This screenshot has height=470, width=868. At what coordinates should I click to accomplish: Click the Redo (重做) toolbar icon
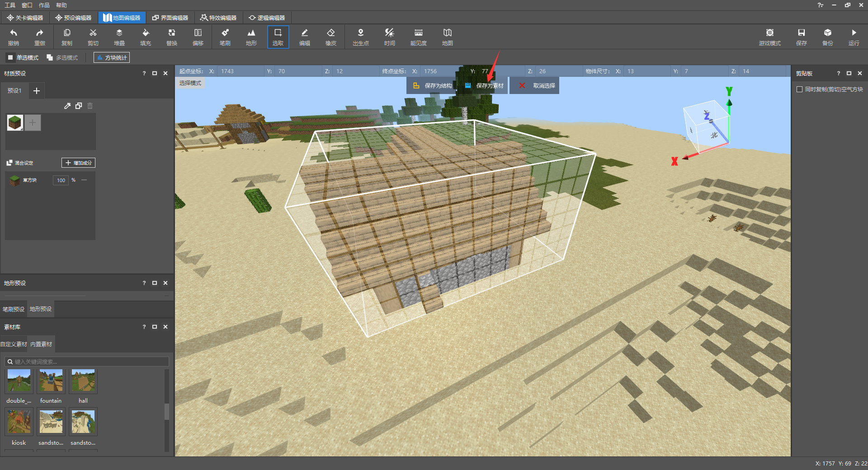coord(40,37)
